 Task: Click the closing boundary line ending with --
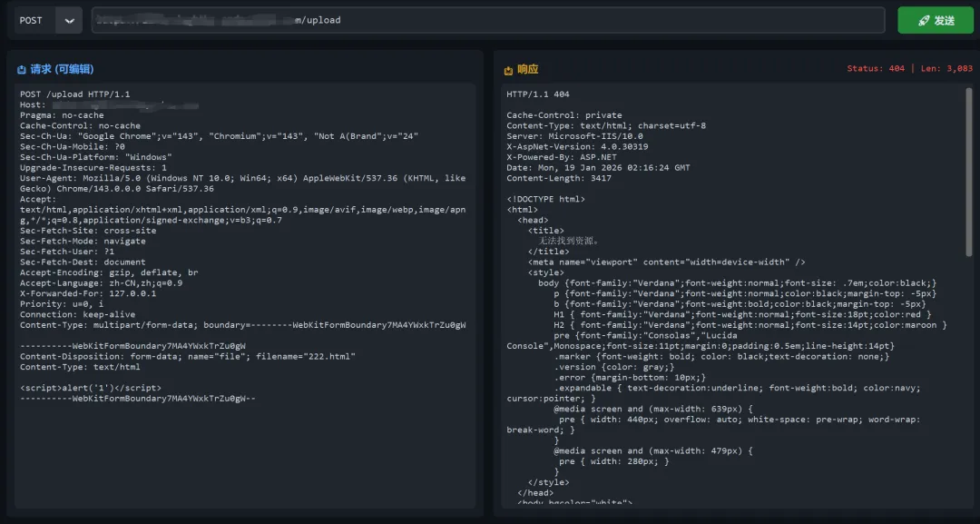coord(138,399)
